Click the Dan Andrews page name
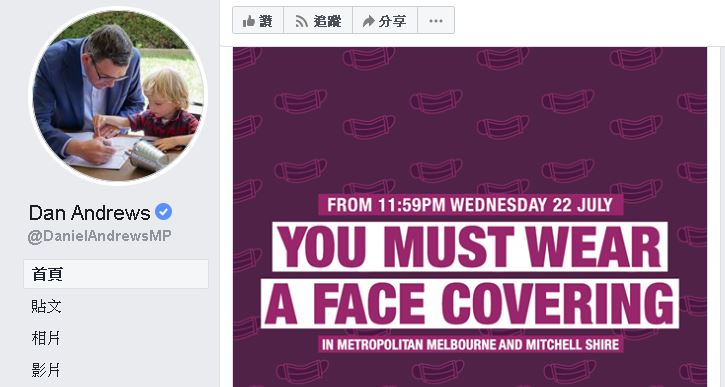 click(x=89, y=213)
